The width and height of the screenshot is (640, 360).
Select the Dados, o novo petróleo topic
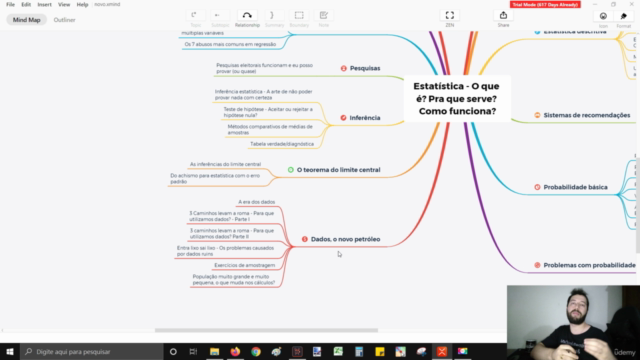click(345, 239)
